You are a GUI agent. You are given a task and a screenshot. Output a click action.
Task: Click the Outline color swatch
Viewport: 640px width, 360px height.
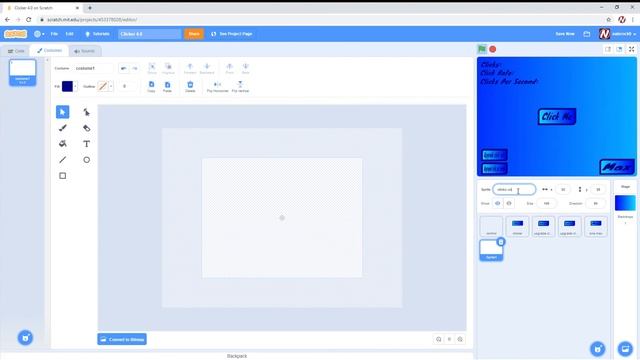click(x=103, y=86)
